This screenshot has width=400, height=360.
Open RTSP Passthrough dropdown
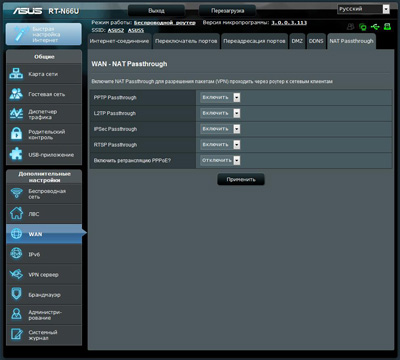(220, 144)
